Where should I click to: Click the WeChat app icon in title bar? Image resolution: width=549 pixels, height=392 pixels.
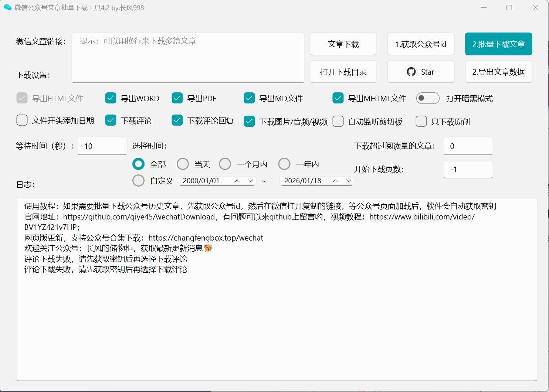7,7
